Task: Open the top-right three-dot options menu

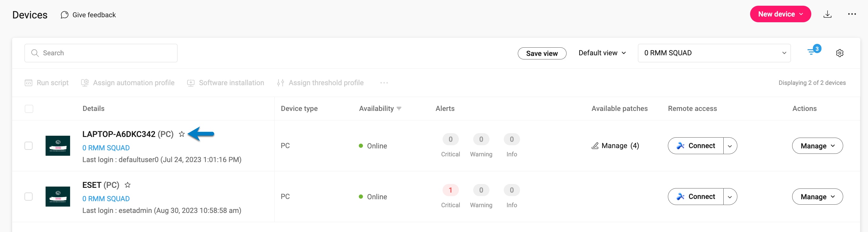Action: 851,14
